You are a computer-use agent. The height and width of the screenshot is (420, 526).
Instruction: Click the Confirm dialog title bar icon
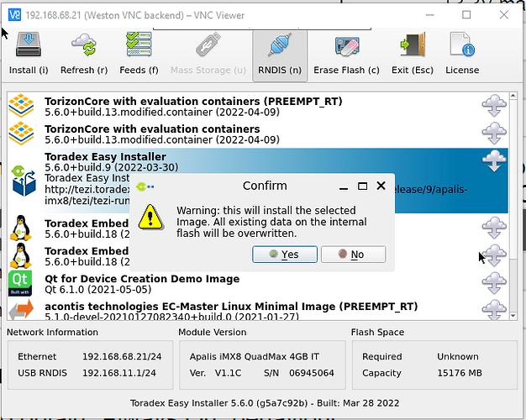(145, 186)
